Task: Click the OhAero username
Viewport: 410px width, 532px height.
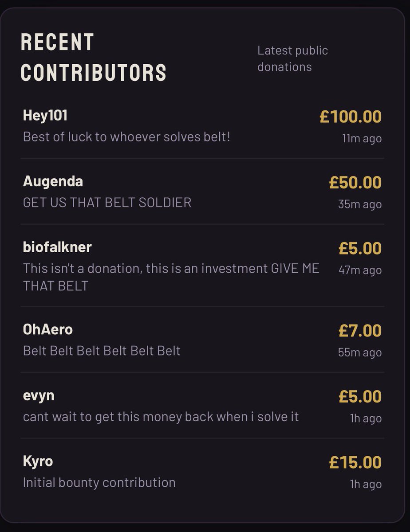Action: pyautogui.click(x=47, y=329)
